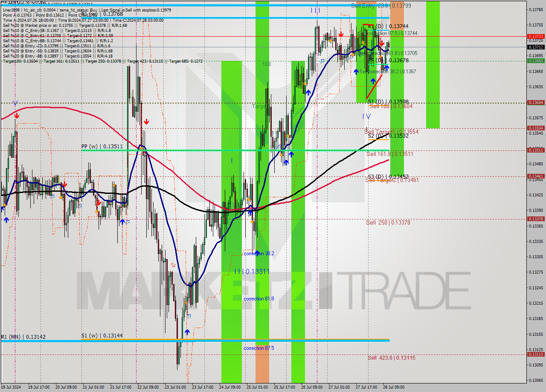The height and width of the screenshot is (392, 546).
Task: Click the '22 Jul 09:00' time label
Action: coord(148,387)
